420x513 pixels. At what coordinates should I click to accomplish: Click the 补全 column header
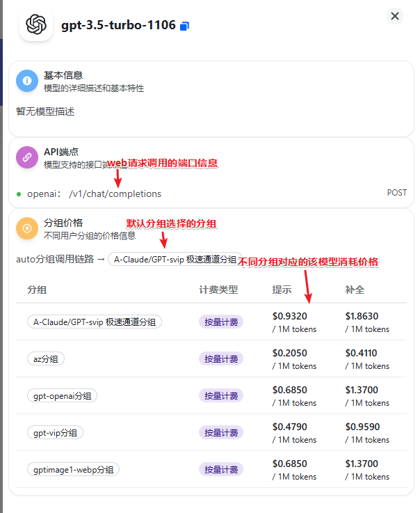(355, 290)
